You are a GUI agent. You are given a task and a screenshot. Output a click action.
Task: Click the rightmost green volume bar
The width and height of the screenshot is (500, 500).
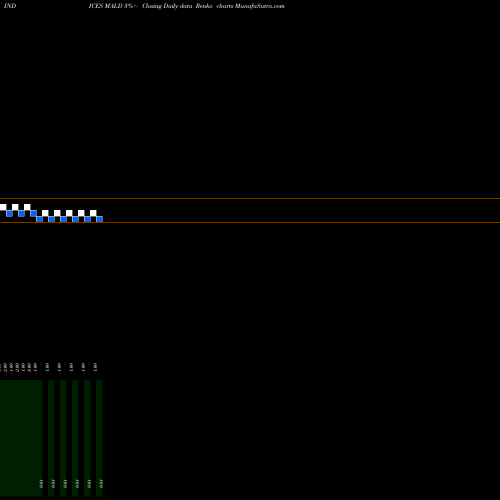point(99,438)
